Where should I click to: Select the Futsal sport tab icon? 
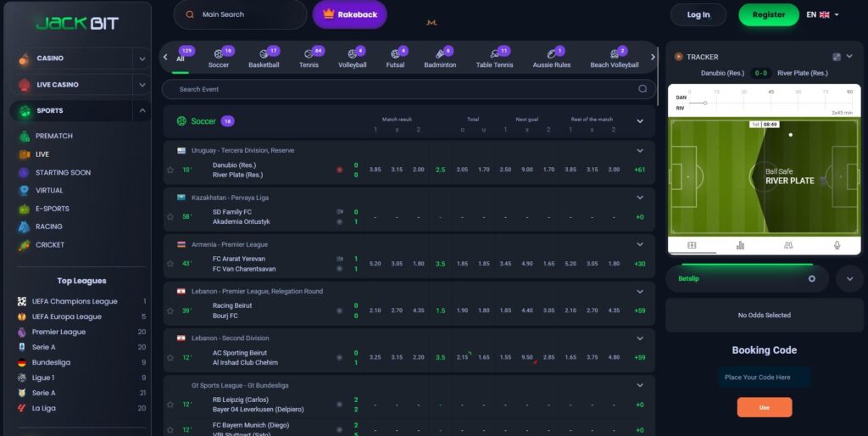click(x=395, y=54)
